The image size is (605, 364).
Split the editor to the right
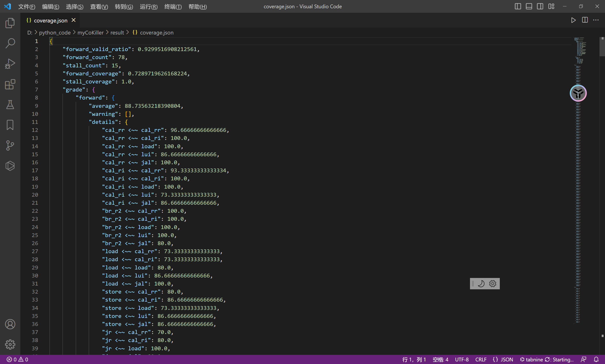point(585,20)
